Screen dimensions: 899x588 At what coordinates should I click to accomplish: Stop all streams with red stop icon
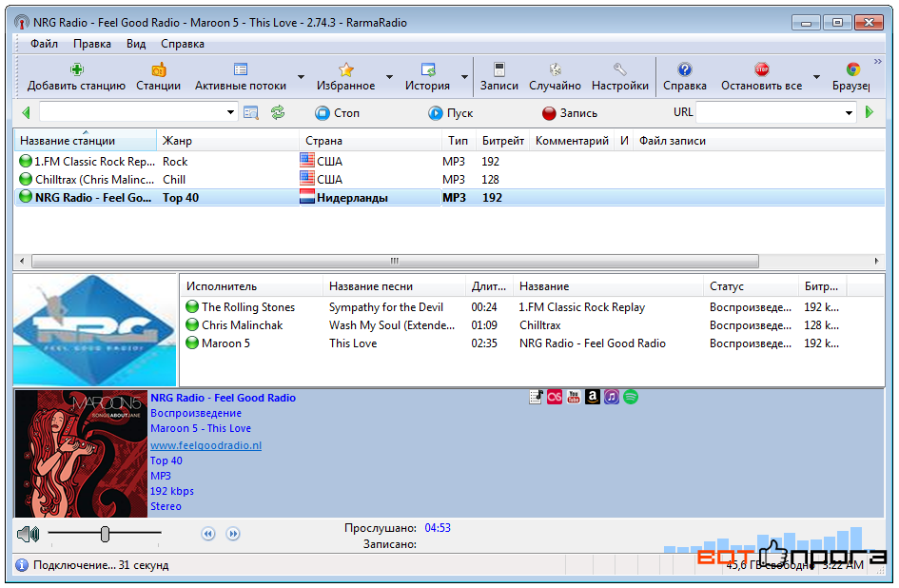pyautogui.click(x=761, y=70)
